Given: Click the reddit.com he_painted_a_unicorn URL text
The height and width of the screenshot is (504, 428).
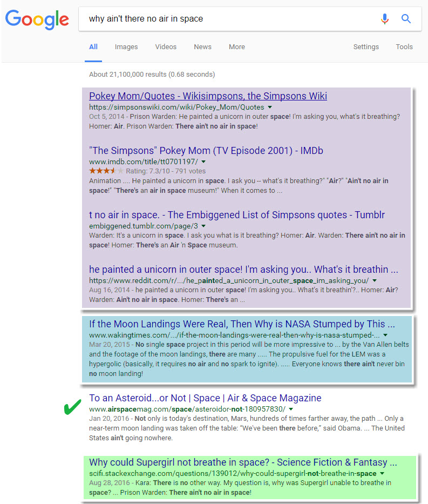Looking at the screenshot, I should coord(229,280).
